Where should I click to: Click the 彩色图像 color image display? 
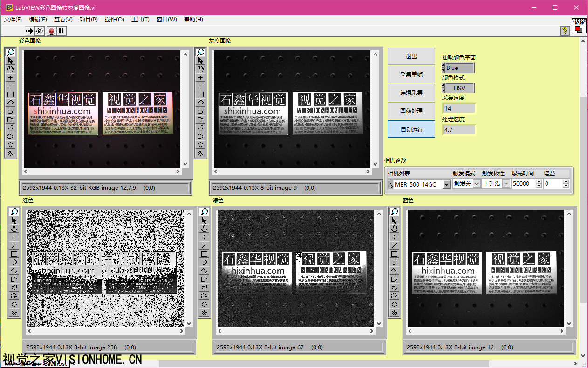(103, 109)
